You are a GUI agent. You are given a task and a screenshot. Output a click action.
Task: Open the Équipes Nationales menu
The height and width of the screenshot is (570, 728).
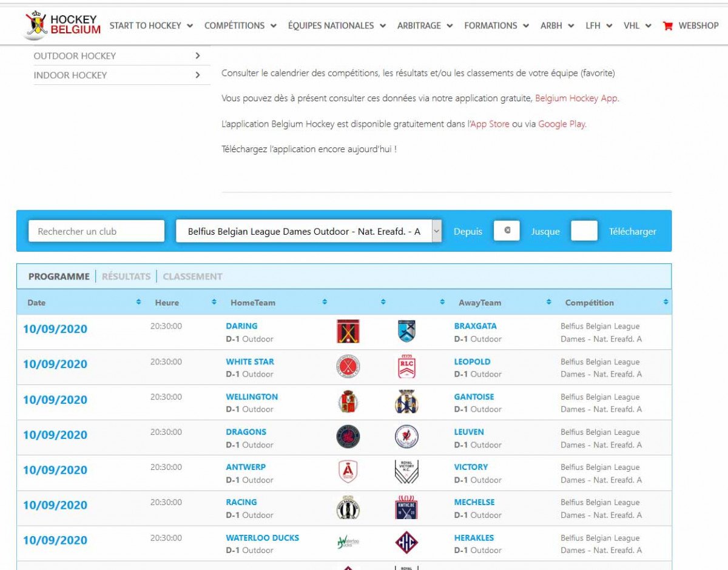pyautogui.click(x=337, y=25)
